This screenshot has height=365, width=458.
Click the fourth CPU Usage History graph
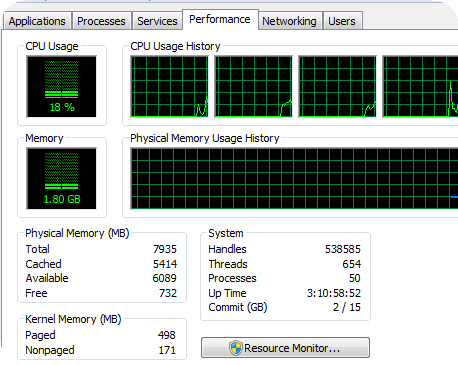click(x=421, y=87)
